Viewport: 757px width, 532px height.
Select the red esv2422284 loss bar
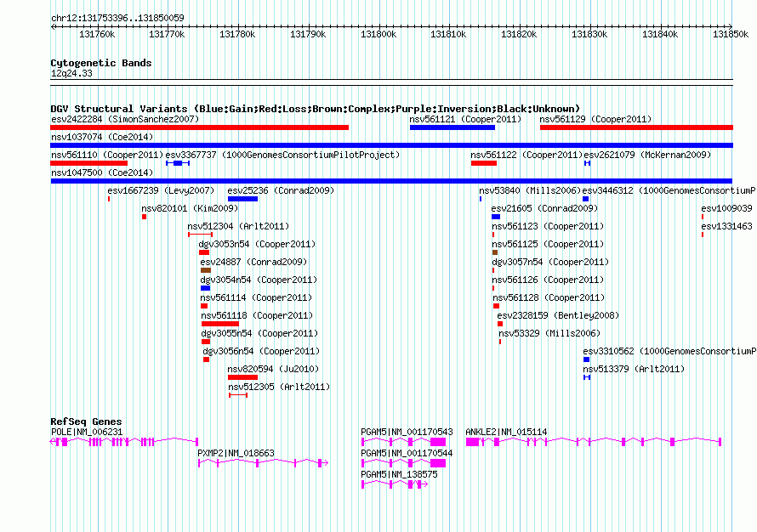click(x=199, y=127)
